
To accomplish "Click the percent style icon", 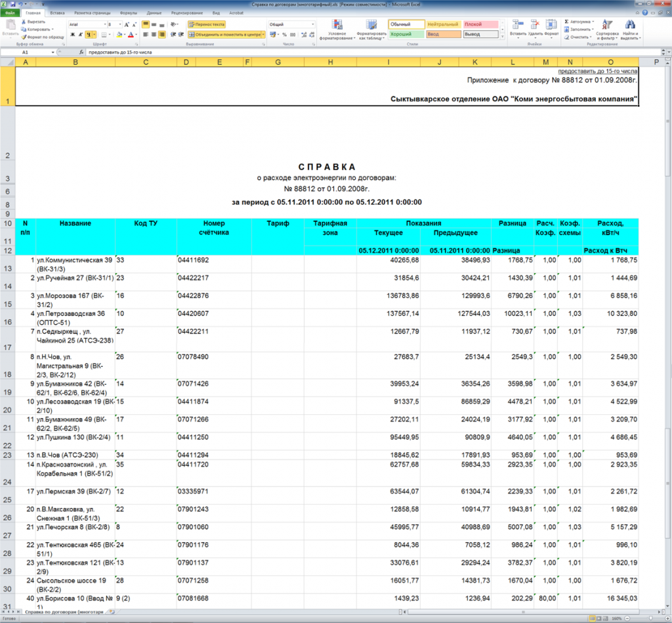I will (285, 34).
